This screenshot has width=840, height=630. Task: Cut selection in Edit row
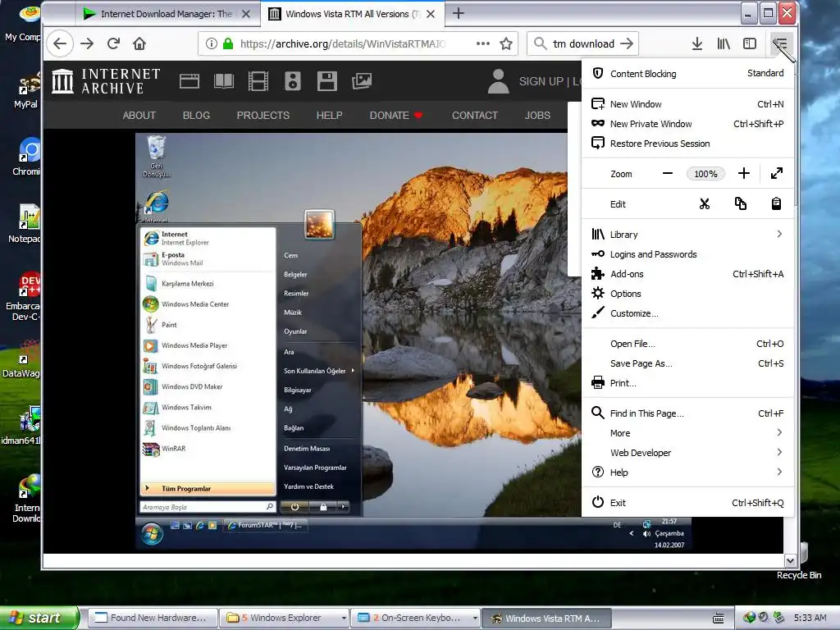(704, 204)
